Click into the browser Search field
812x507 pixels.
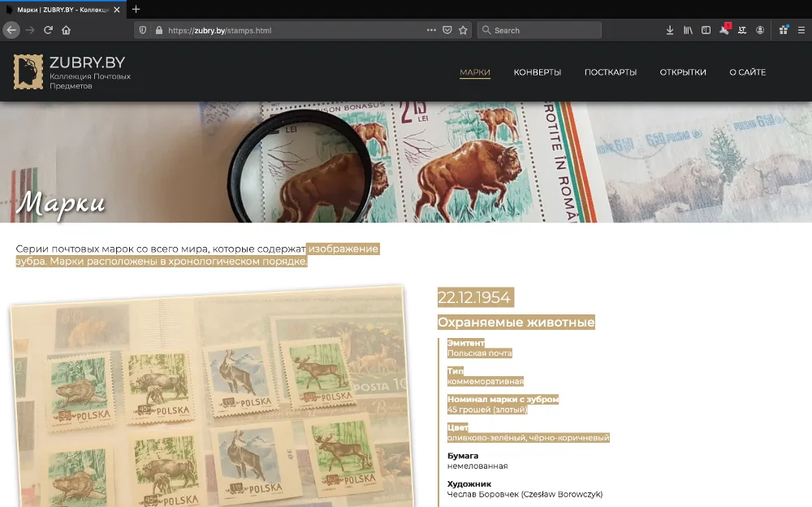[x=539, y=30]
